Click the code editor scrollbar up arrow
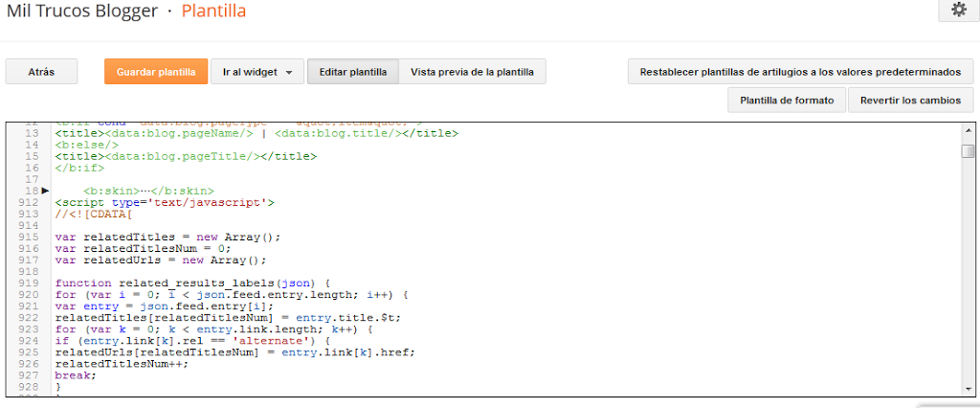The image size is (980, 408). pos(969,131)
